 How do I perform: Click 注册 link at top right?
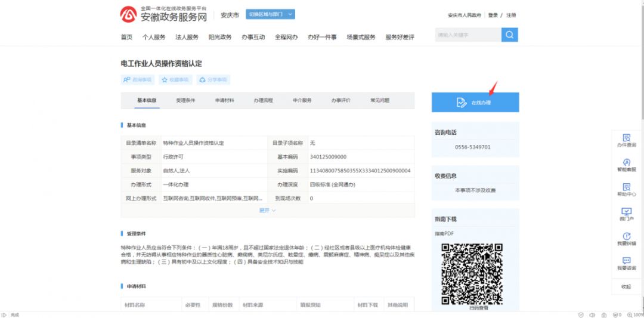[x=511, y=15]
